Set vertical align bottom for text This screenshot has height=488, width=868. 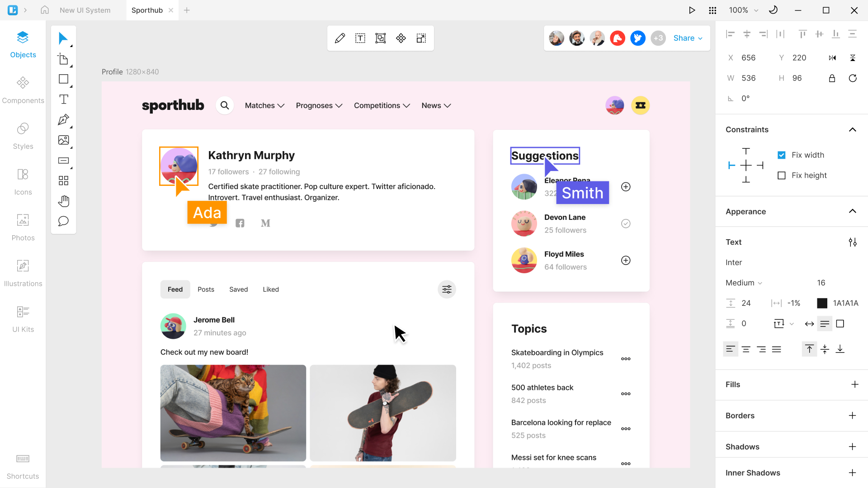pos(840,349)
